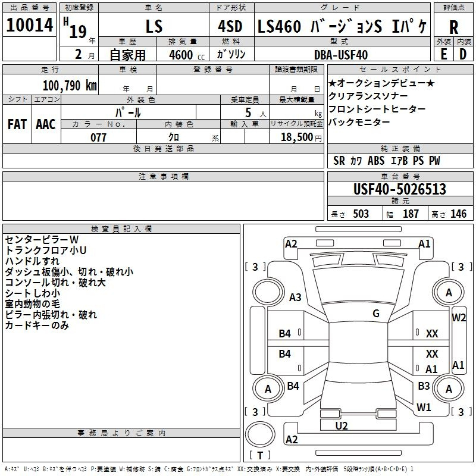The height and width of the screenshot is (476, 476).
Task: Click the G mark on the windshield
Action: click(x=375, y=314)
